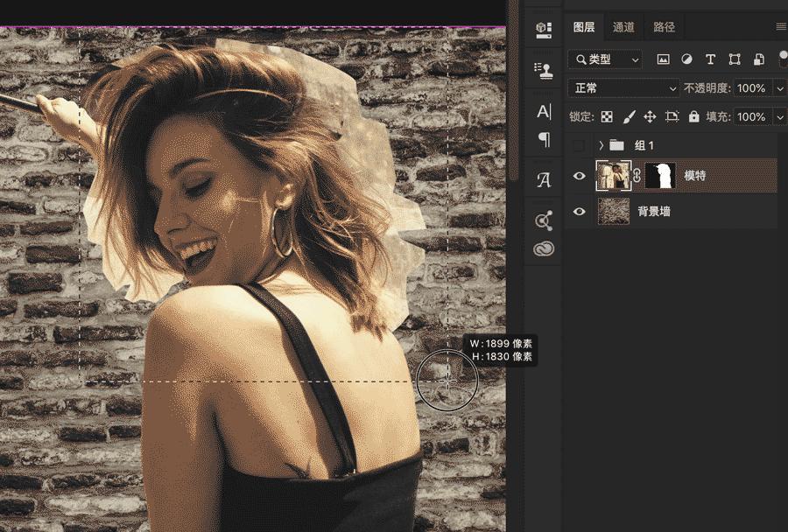Click the 填充 label
The width and height of the screenshot is (788, 532).
(x=718, y=117)
